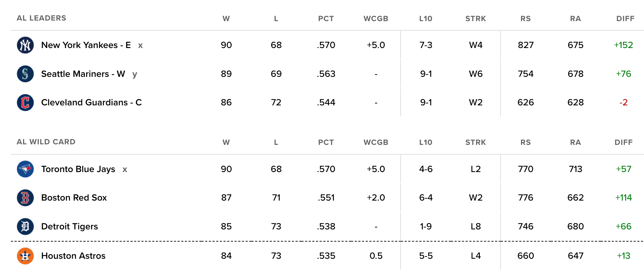Click the AL Wild Card section heading
This screenshot has width=644, height=270.
(x=46, y=142)
